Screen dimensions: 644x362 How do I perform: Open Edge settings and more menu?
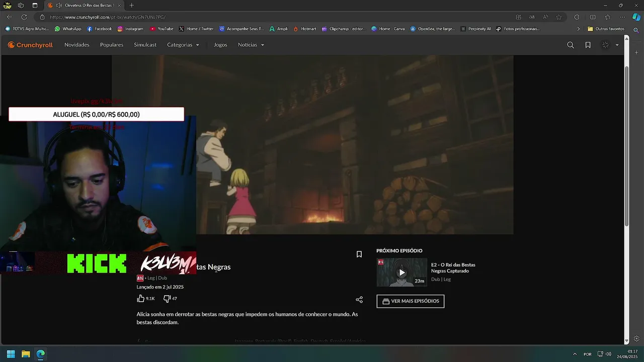(x=622, y=17)
